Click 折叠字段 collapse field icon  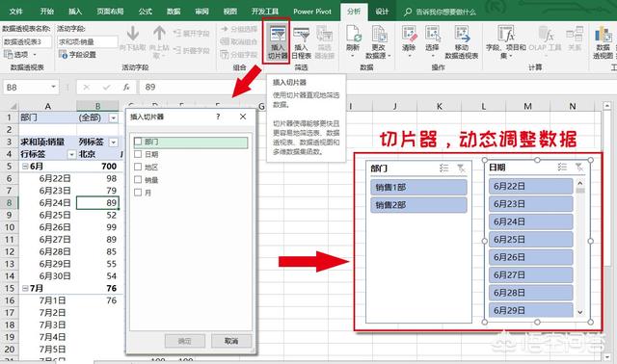[x=191, y=50]
